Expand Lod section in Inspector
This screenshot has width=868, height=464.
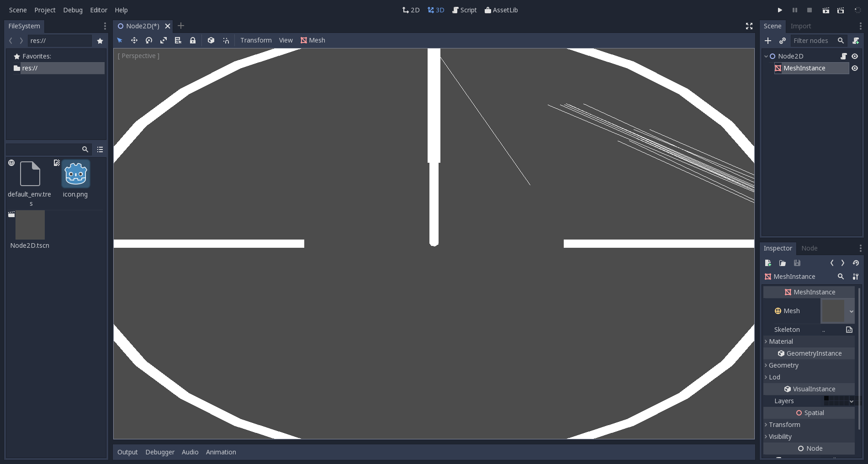(x=809, y=377)
